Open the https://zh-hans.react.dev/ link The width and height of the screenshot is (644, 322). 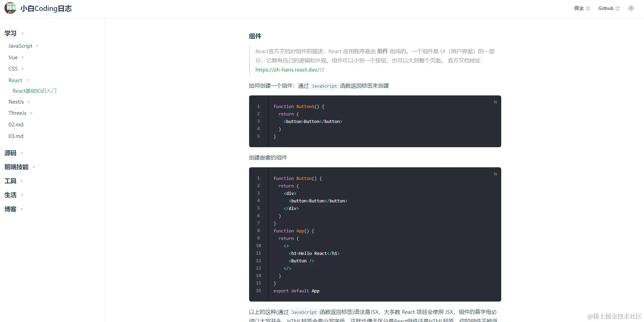pos(287,70)
